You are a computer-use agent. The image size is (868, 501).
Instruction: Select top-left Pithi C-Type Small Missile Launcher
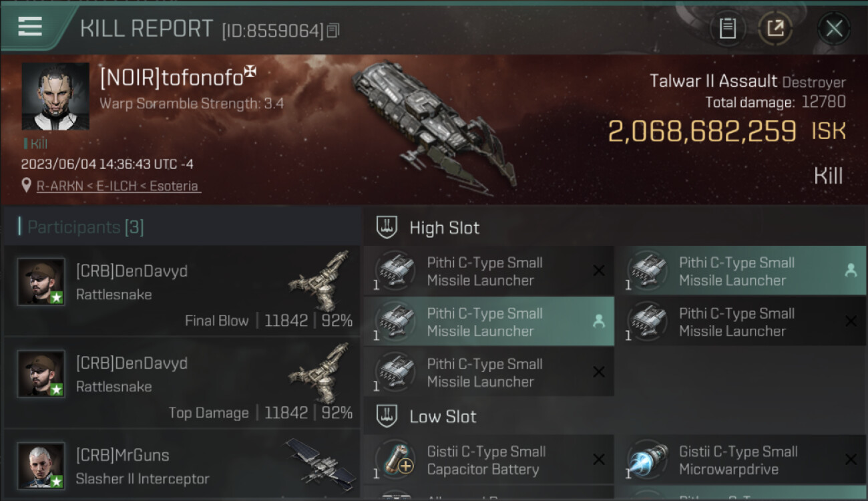[x=489, y=271]
